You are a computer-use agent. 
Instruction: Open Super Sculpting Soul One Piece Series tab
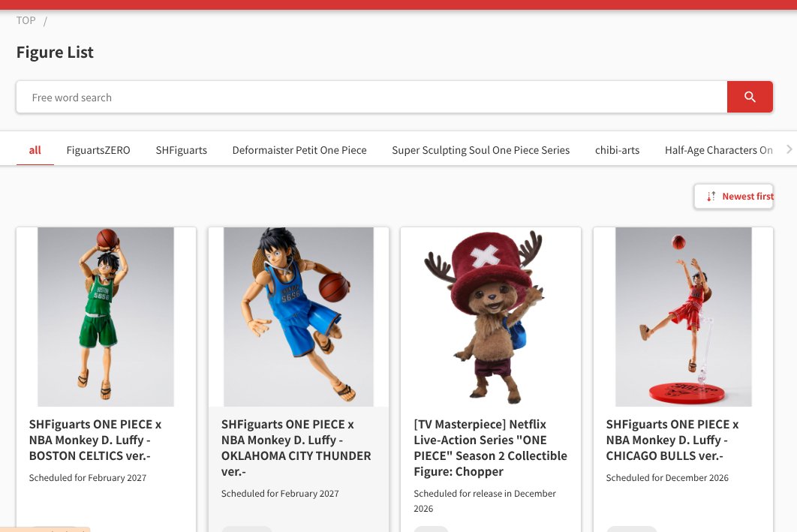click(481, 150)
